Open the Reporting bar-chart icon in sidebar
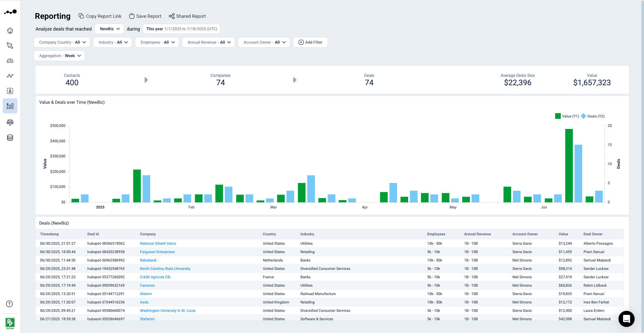644x333 pixels. (x=10, y=106)
